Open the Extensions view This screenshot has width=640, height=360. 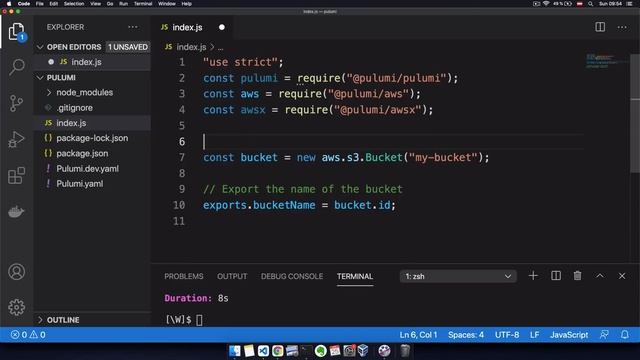(16, 176)
